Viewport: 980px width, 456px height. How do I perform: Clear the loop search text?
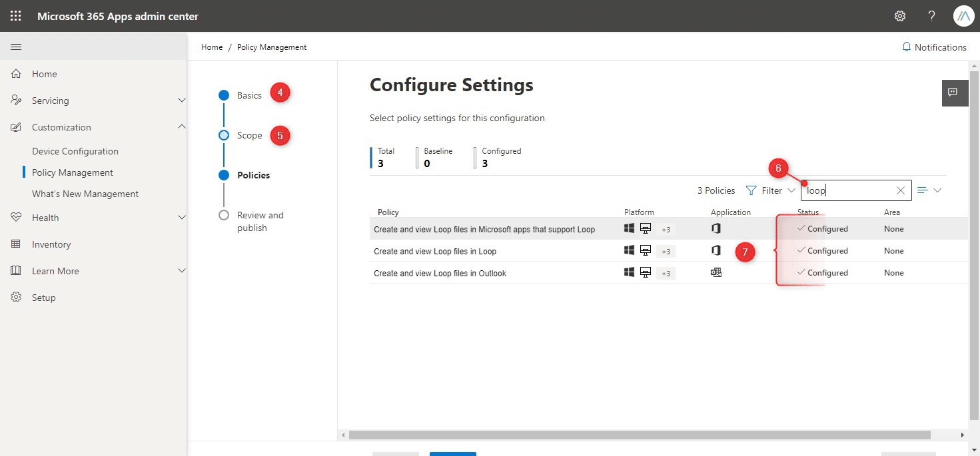[x=901, y=190]
